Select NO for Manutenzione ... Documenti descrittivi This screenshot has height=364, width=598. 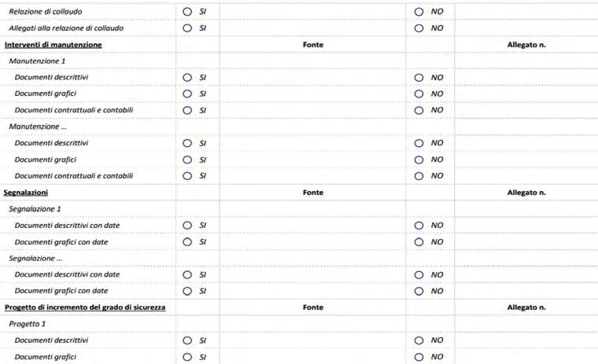click(419, 143)
